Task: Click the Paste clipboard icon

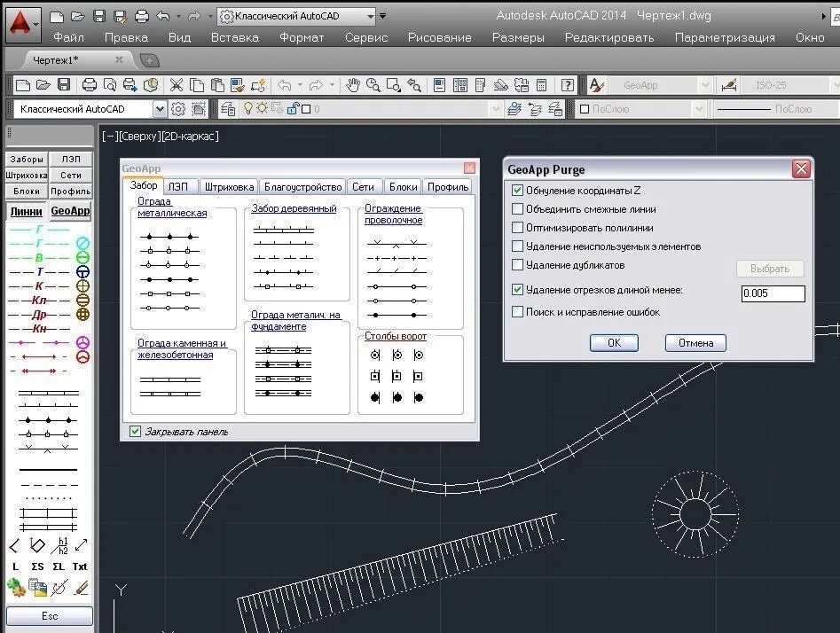Action: pos(217,84)
